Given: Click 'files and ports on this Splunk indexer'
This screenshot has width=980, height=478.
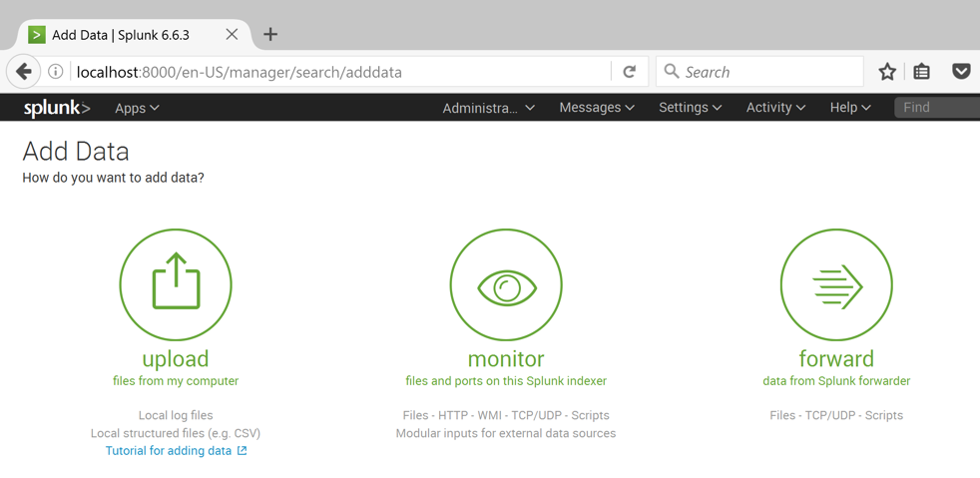Looking at the screenshot, I should [506, 380].
